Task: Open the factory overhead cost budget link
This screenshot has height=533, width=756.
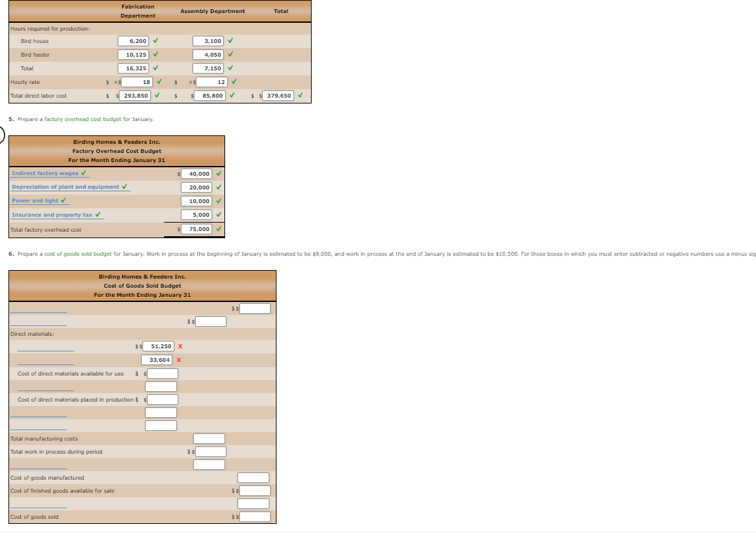Action: (x=83, y=119)
